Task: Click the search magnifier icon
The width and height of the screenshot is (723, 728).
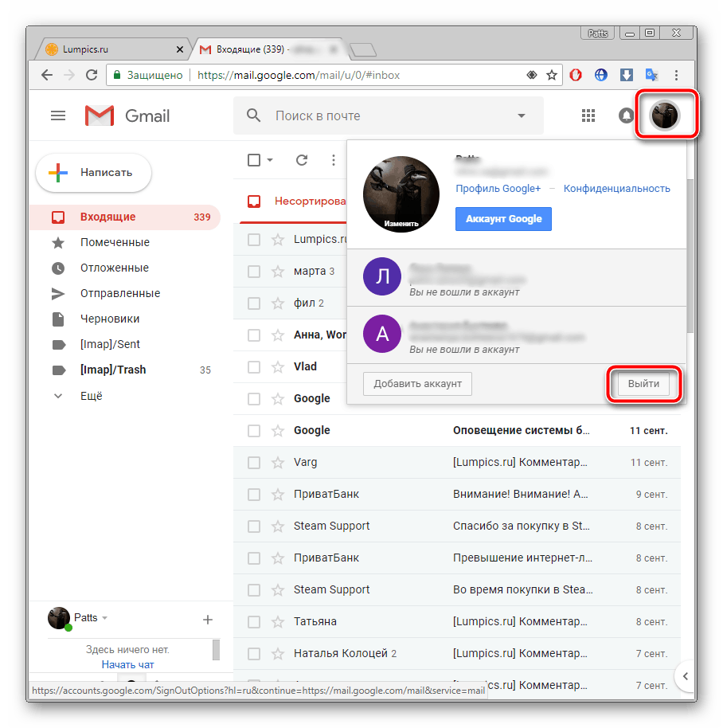Action: point(253,115)
